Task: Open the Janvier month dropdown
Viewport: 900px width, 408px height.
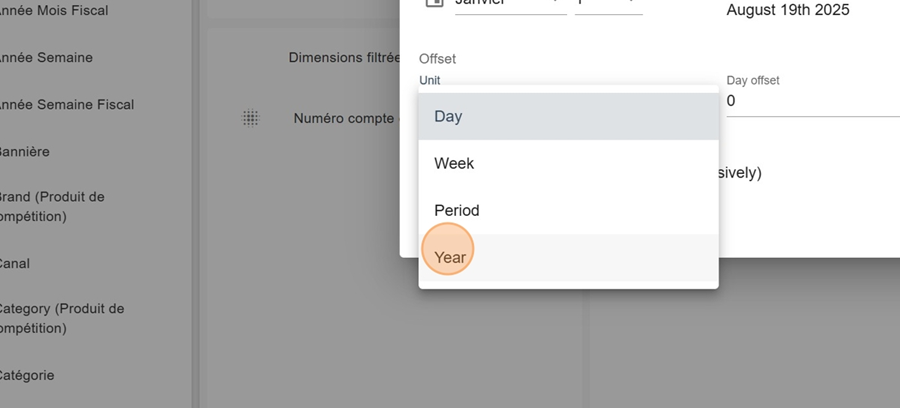Action: tap(511, 5)
